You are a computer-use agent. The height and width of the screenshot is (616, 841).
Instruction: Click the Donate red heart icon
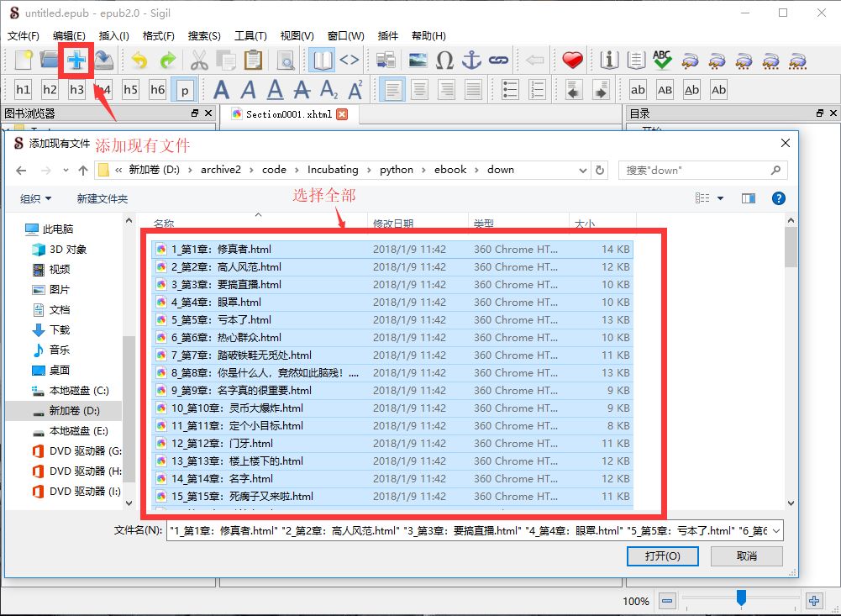(x=572, y=61)
